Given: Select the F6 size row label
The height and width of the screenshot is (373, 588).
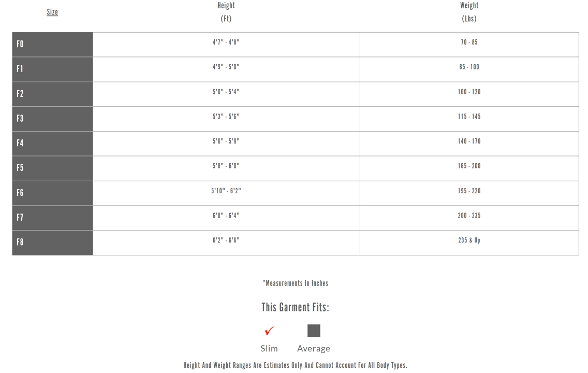Looking at the screenshot, I should pos(20,193).
